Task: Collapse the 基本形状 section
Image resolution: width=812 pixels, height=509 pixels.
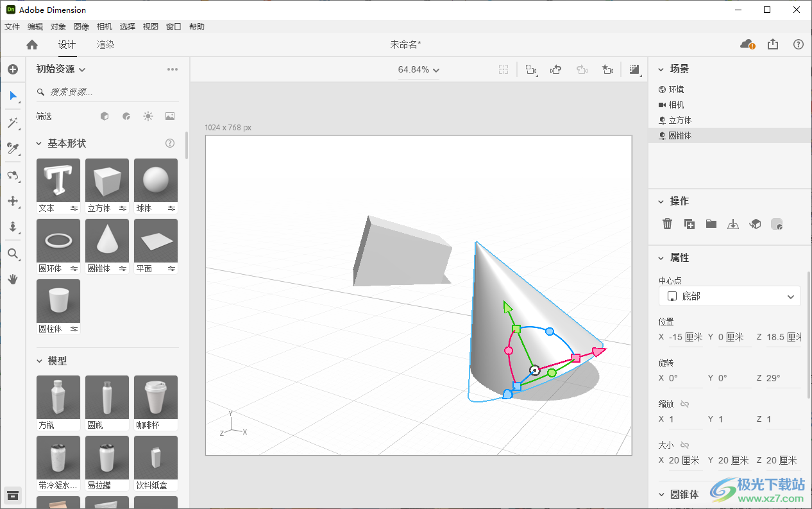Action: [x=38, y=143]
